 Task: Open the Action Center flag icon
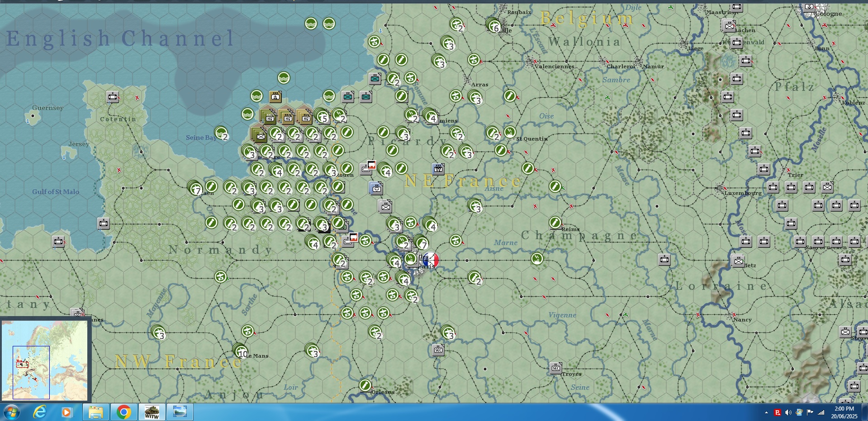[810, 412]
